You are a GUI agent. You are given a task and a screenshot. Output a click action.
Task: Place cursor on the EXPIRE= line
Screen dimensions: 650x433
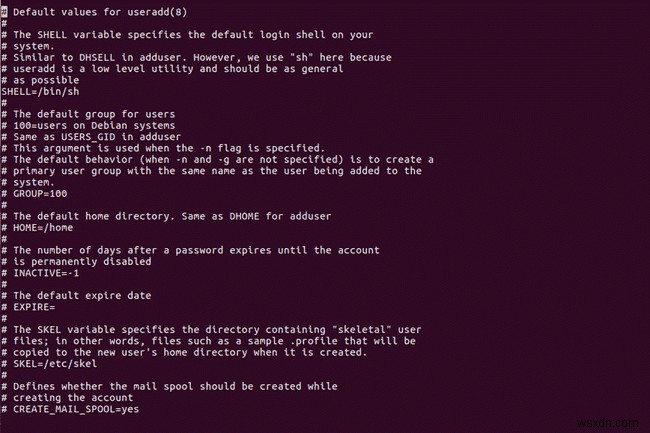[x=43, y=307]
